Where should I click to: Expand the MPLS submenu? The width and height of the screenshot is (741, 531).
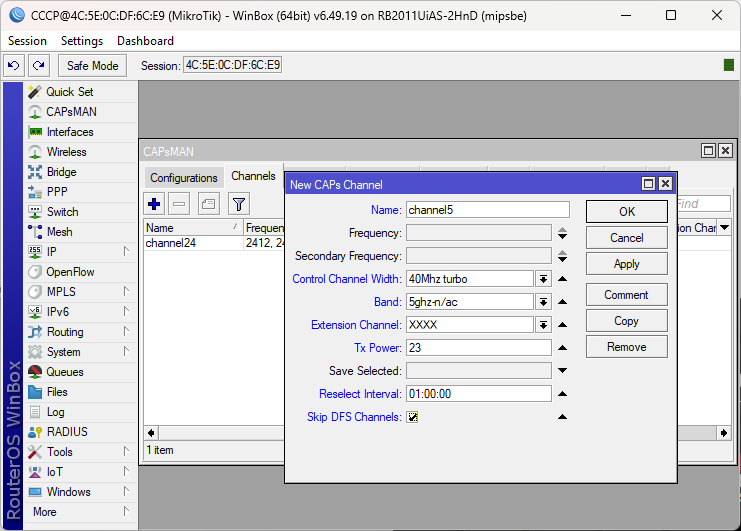126,291
